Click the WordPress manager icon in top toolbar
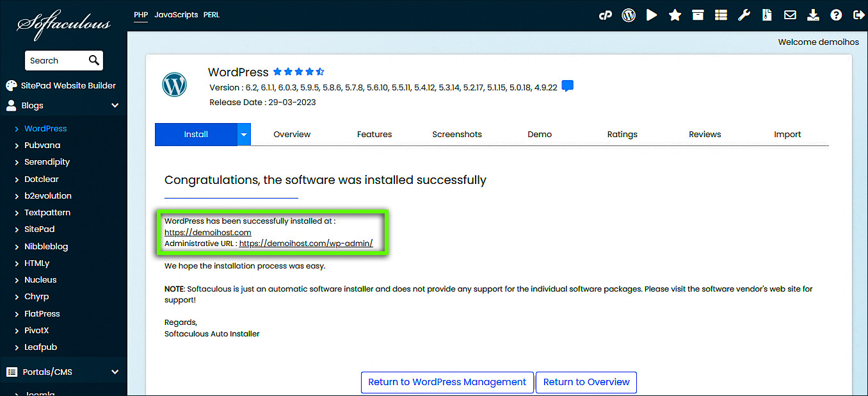The image size is (868, 396). 629,15
